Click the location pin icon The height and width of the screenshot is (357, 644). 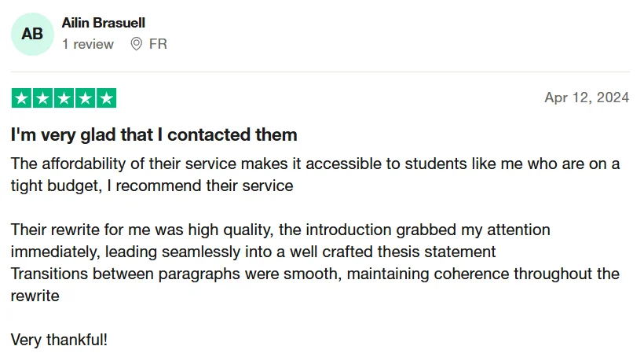[137, 43]
